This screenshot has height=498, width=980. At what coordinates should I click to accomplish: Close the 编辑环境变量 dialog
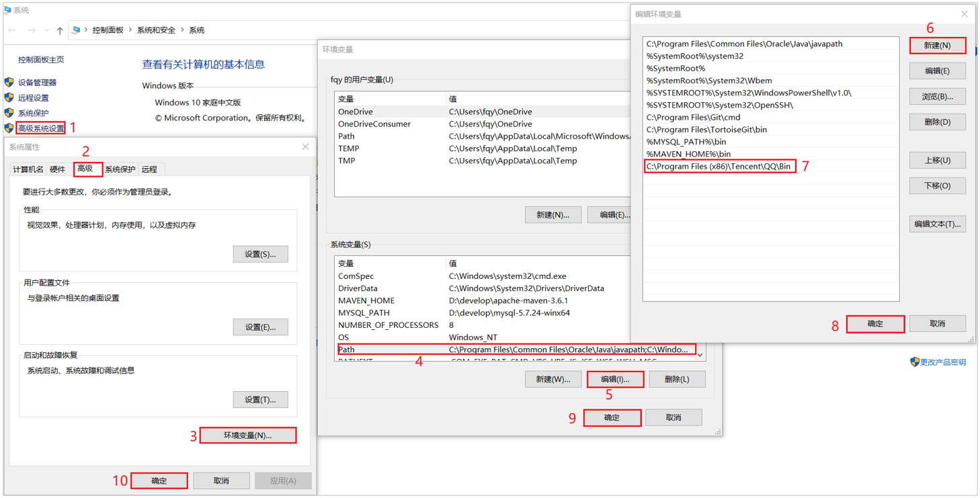pyautogui.click(x=965, y=14)
